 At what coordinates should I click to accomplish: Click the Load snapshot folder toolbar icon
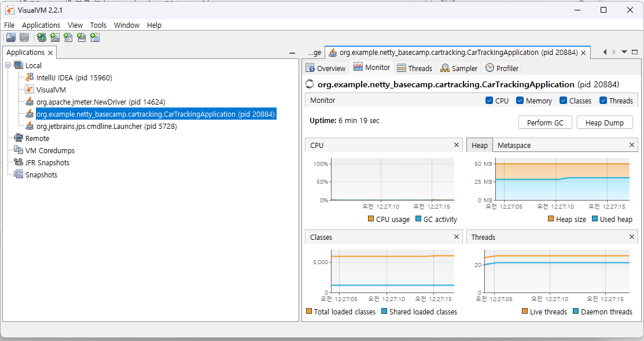[x=11, y=38]
